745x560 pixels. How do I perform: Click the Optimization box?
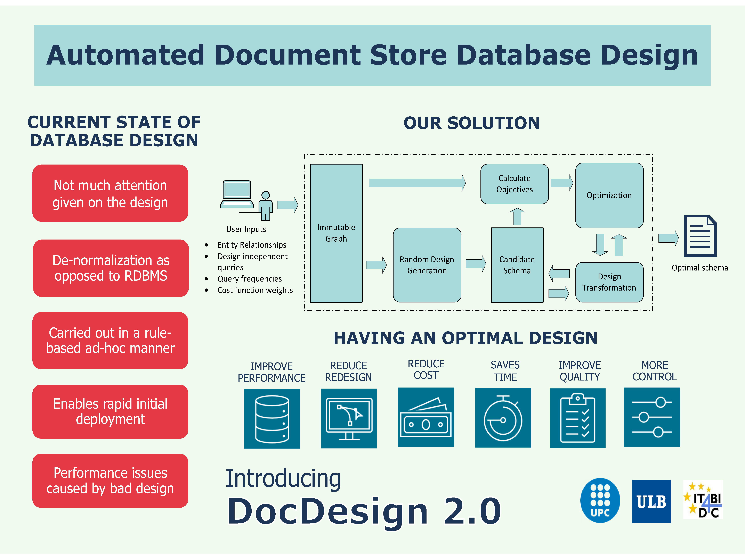click(609, 195)
